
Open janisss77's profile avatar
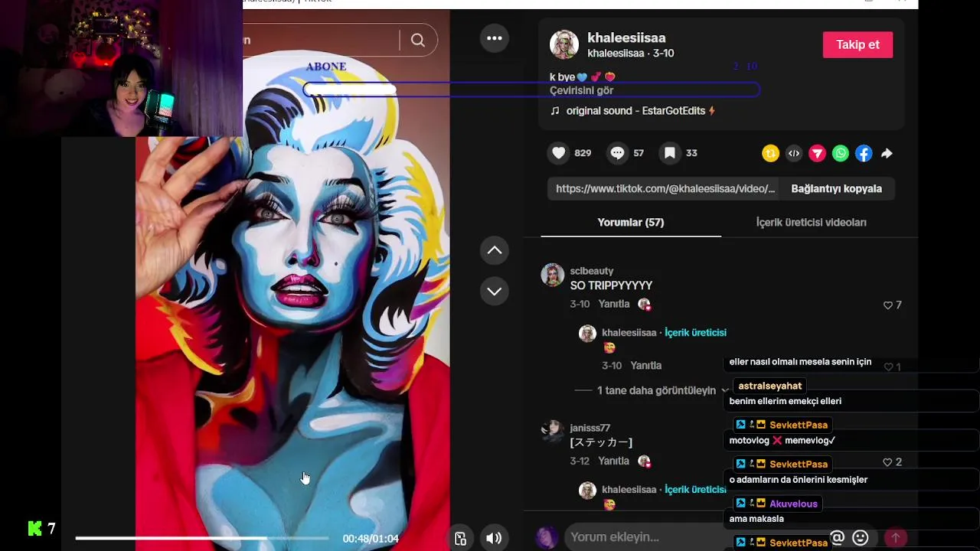click(552, 431)
